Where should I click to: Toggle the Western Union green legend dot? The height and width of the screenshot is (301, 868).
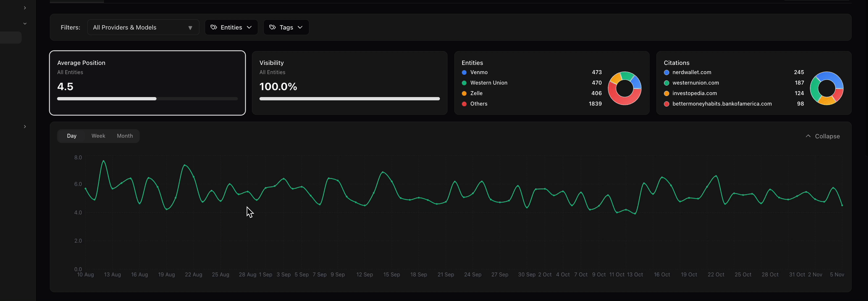pyautogui.click(x=464, y=83)
